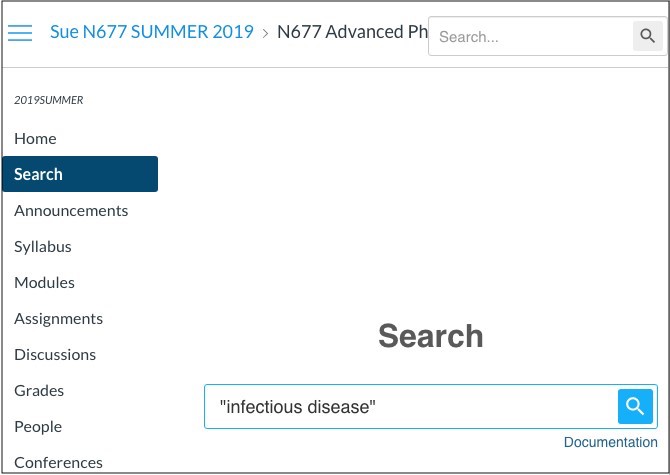Open the Documentation link
This screenshot has height=475, width=670.
tap(611, 442)
